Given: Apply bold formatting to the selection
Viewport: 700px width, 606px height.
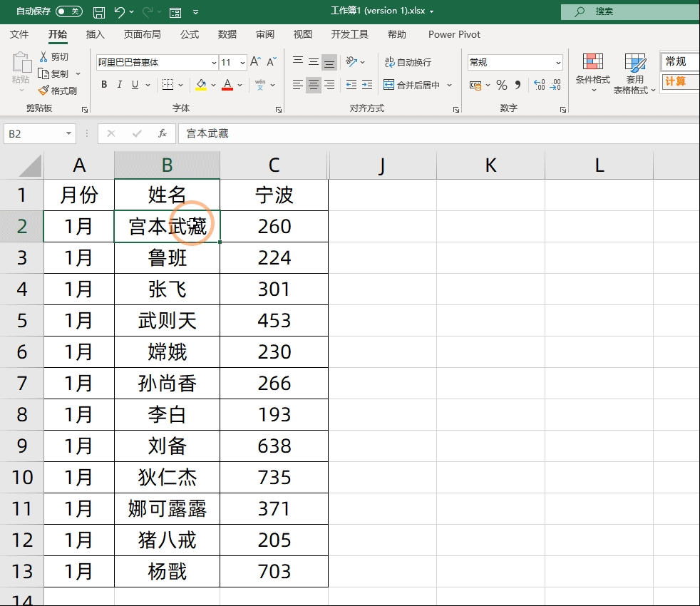Looking at the screenshot, I should point(104,84).
